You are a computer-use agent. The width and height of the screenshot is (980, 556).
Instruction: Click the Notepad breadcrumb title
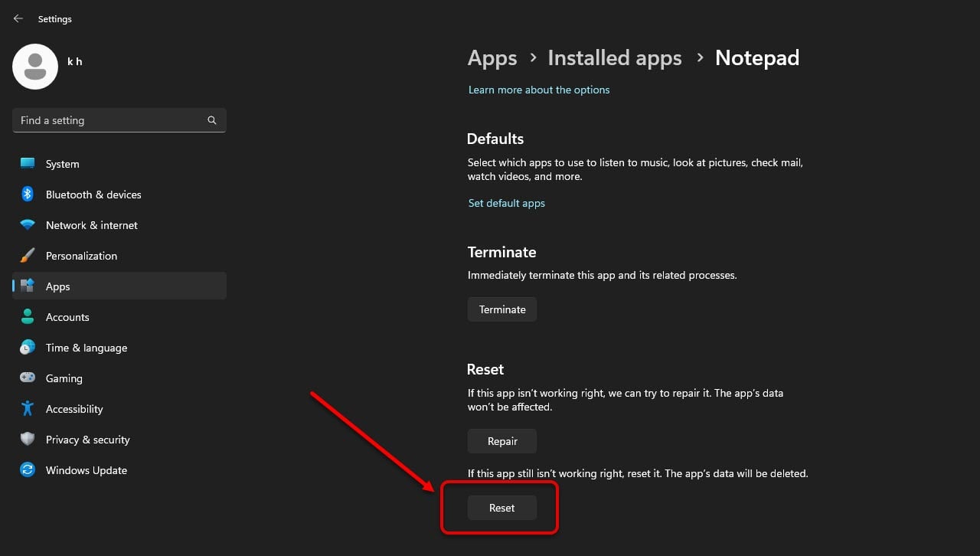pos(757,58)
